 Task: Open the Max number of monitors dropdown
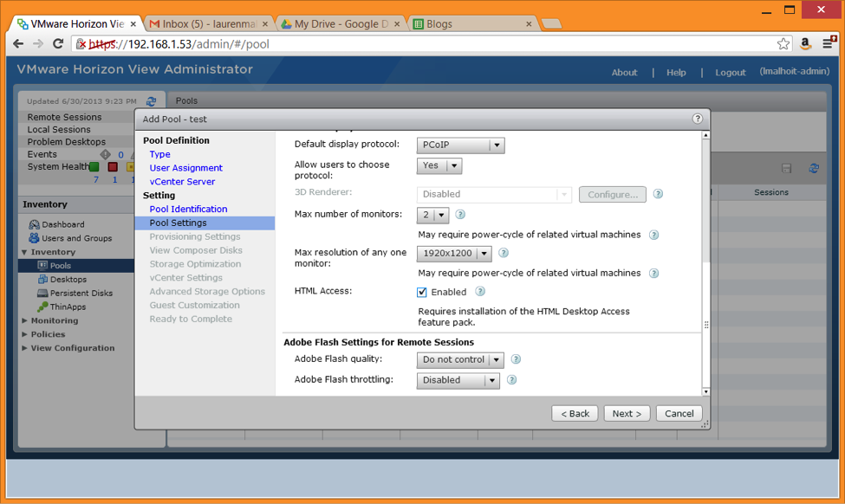click(432, 216)
